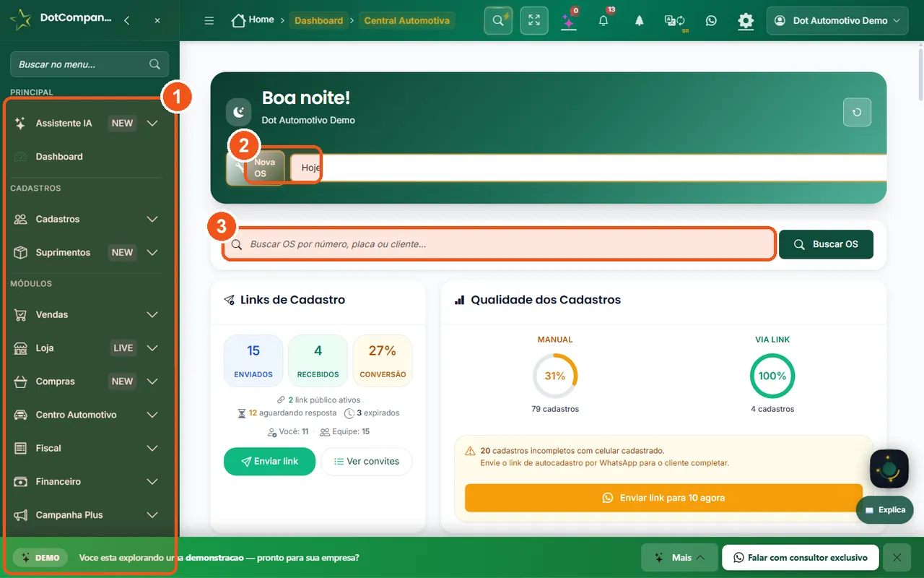Click the Fiscal document icon
The height and width of the screenshot is (578, 924).
(21, 448)
